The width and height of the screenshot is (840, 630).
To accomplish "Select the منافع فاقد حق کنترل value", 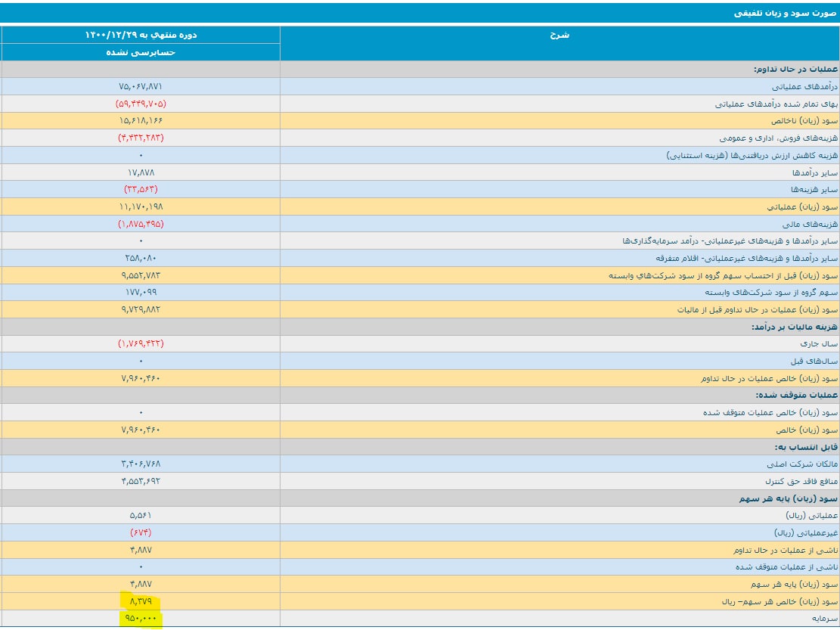I will [x=141, y=481].
